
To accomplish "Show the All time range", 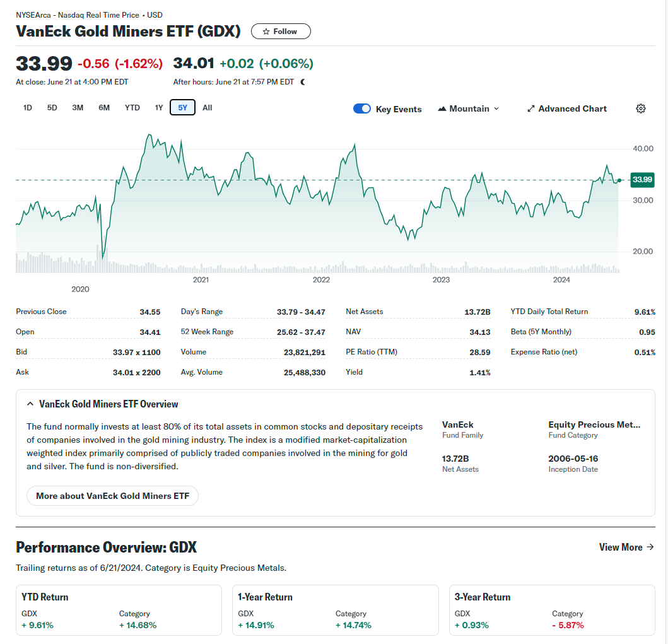I will (x=207, y=108).
